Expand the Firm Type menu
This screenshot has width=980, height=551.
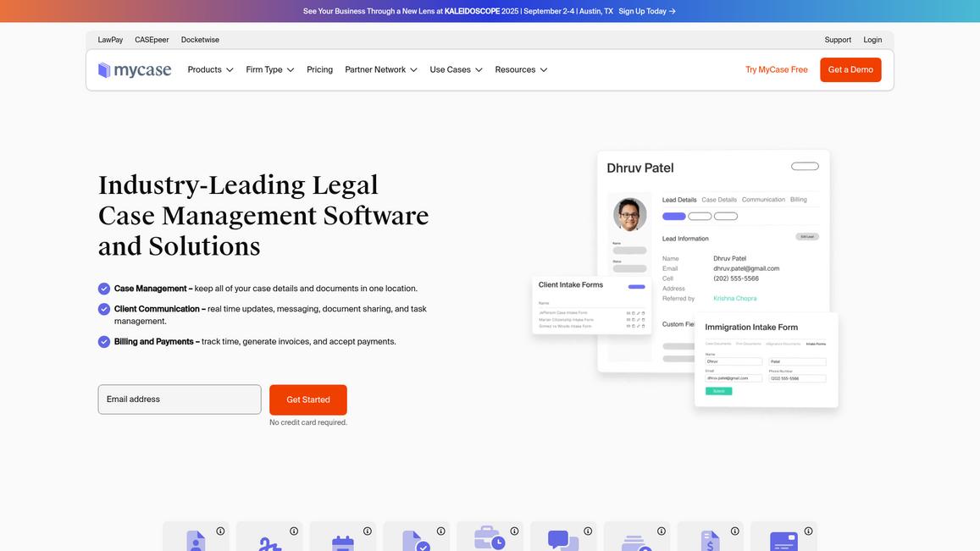[270, 70]
